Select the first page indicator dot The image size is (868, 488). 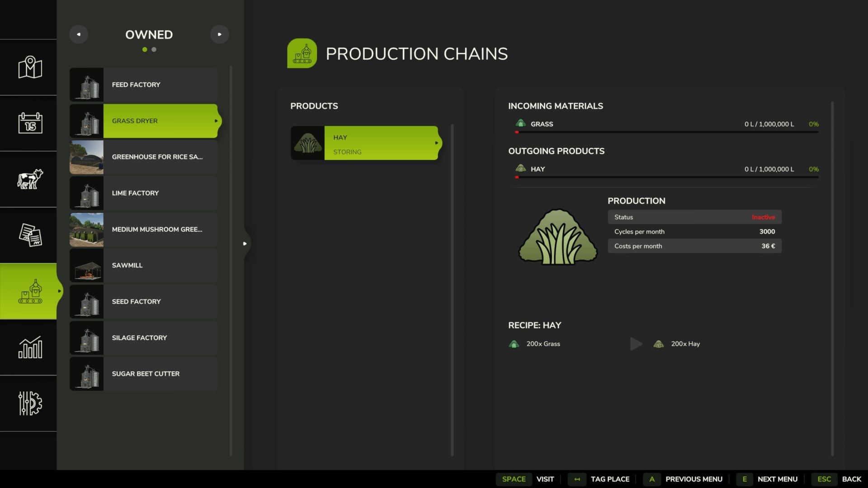145,50
